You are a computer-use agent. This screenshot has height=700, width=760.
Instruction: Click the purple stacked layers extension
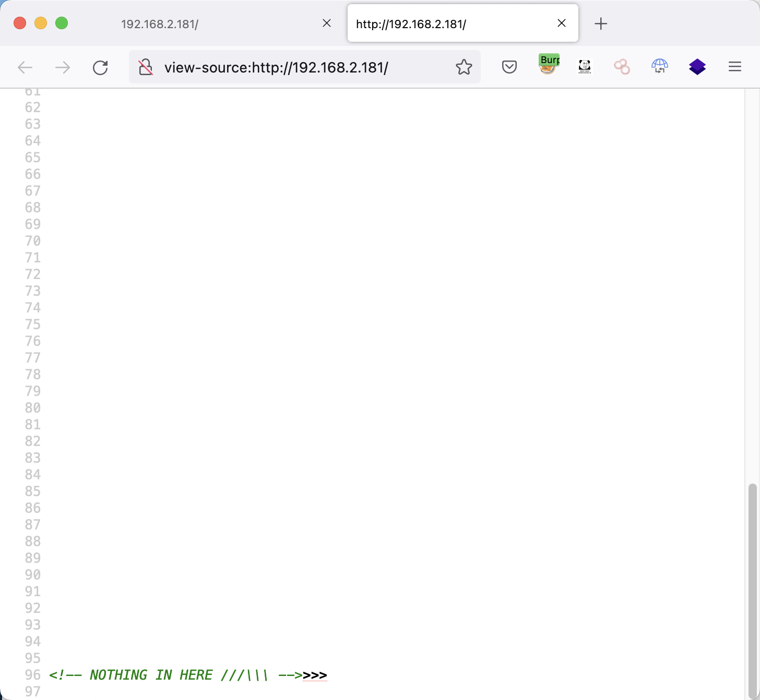point(697,67)
